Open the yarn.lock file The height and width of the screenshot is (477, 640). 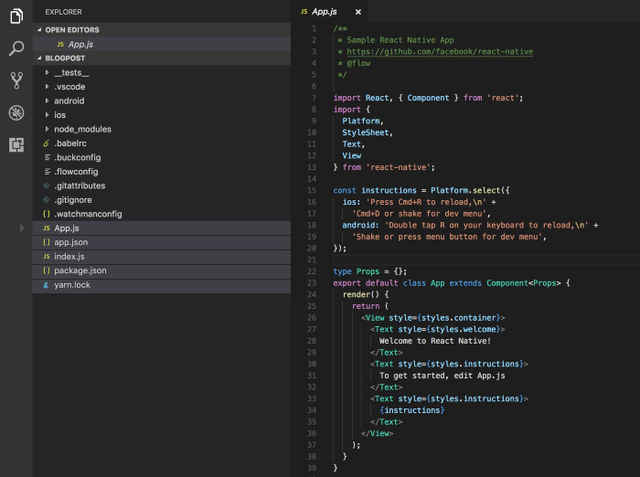[162, 285]
